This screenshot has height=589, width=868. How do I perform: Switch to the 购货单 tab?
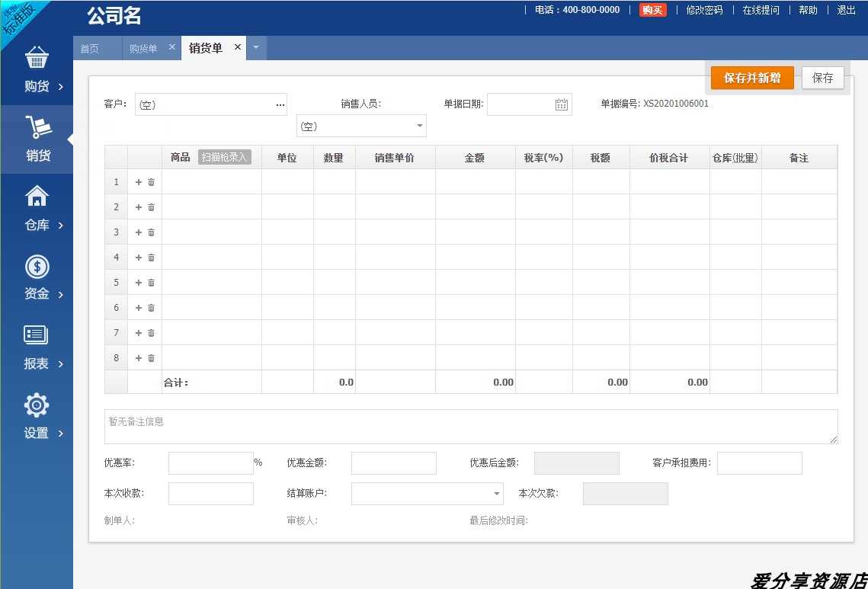coord(143,49)
